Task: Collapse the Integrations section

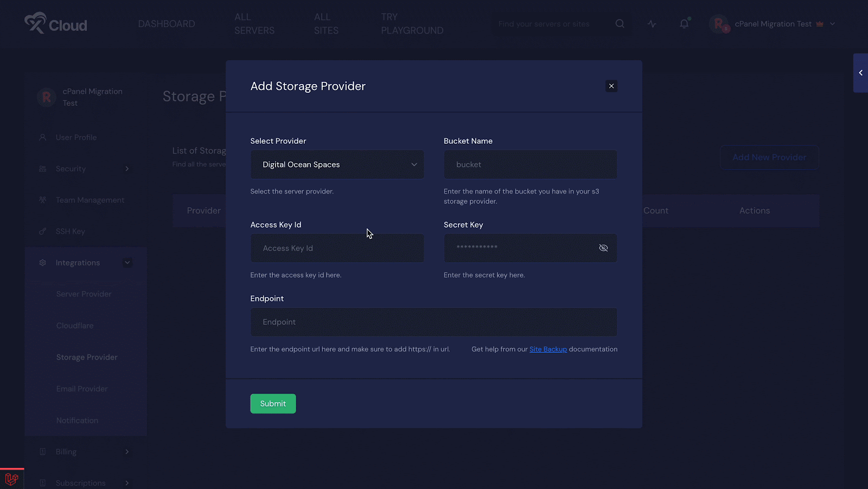Action: coord(127,262)
